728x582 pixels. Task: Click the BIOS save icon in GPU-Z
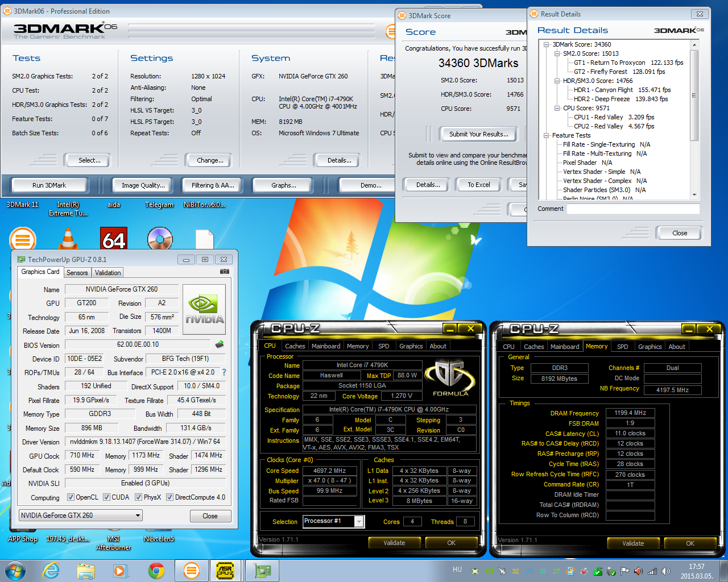tap(220, 344)
